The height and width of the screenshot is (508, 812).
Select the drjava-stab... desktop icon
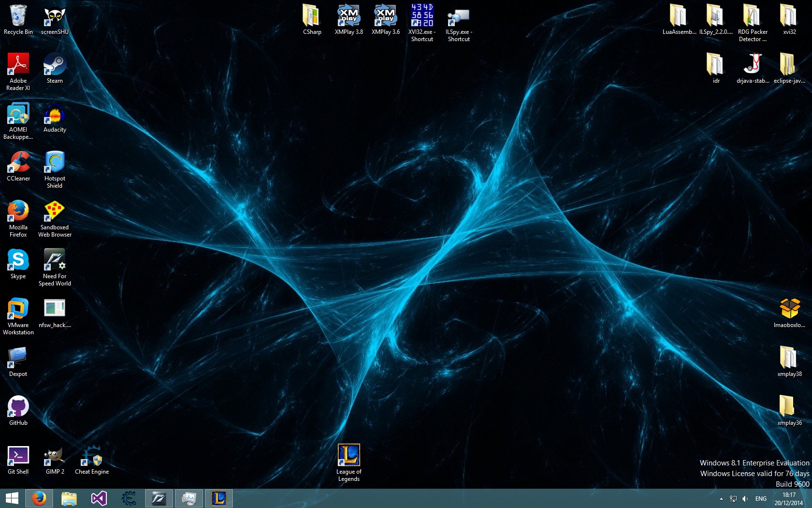click(x=753, y=68)
